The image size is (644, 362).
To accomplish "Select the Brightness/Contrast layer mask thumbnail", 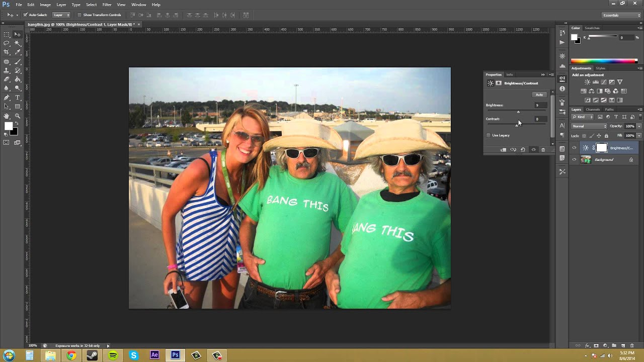I will (x=602, y=148).
